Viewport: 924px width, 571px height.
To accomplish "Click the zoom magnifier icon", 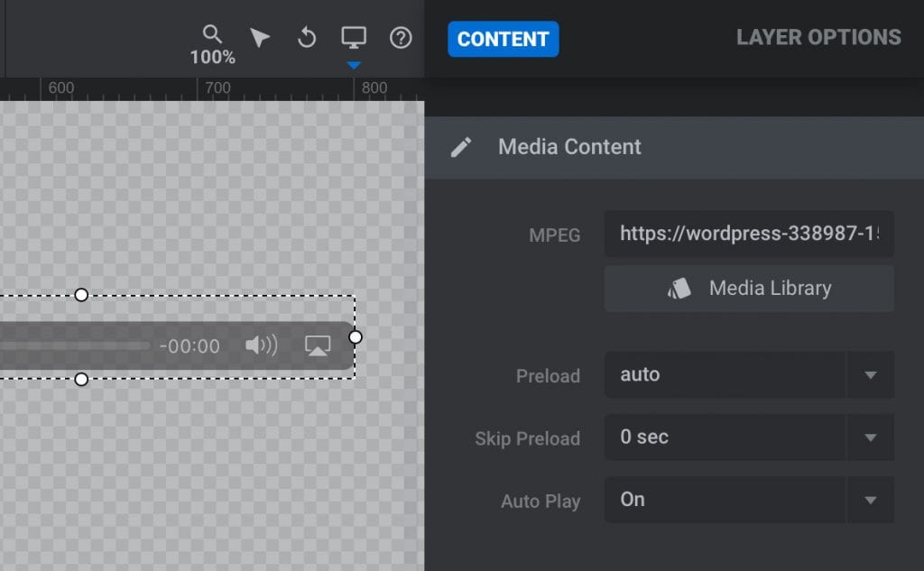I will (x=211, y=33).
